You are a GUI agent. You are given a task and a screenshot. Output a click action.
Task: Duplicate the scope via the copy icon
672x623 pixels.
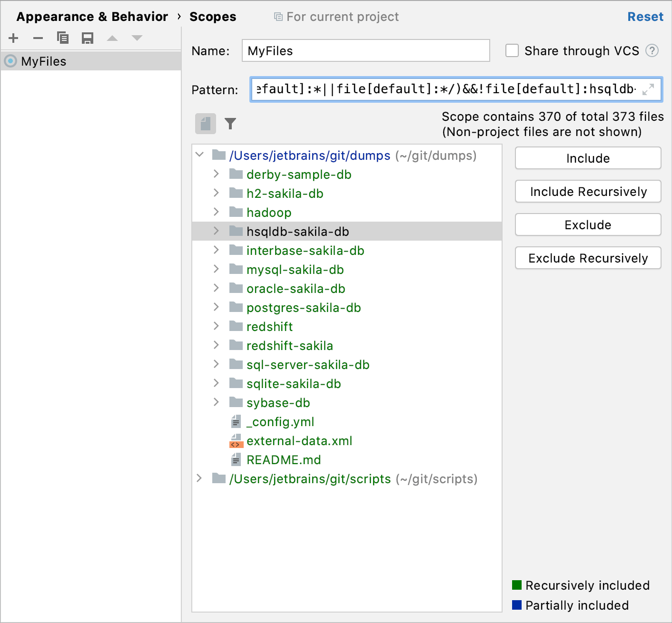[63, 38]
